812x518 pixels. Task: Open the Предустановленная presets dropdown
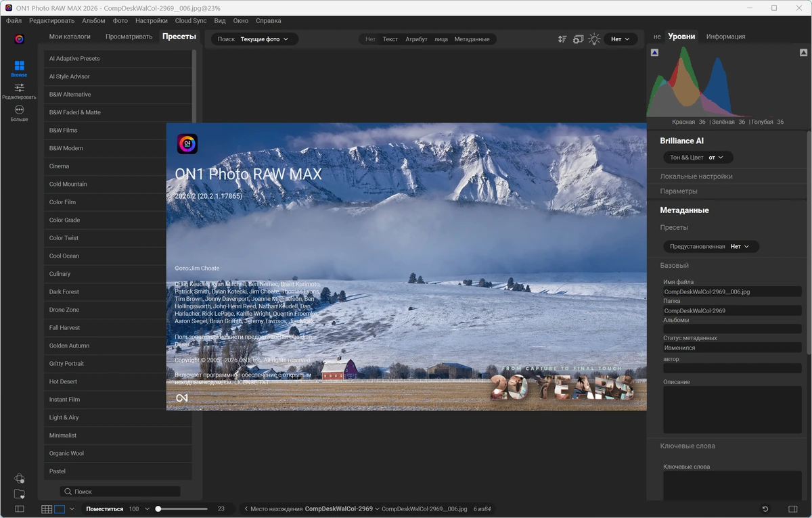point(710,247)
